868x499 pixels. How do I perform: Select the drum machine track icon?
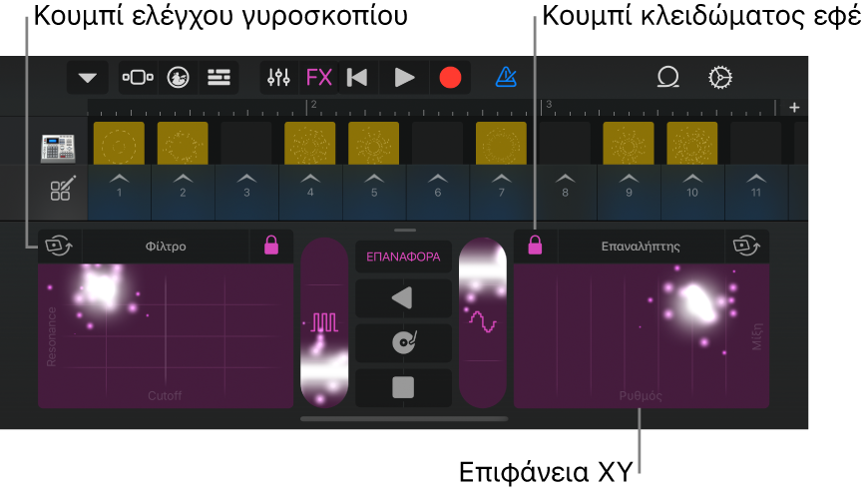[x=58, y=149]
